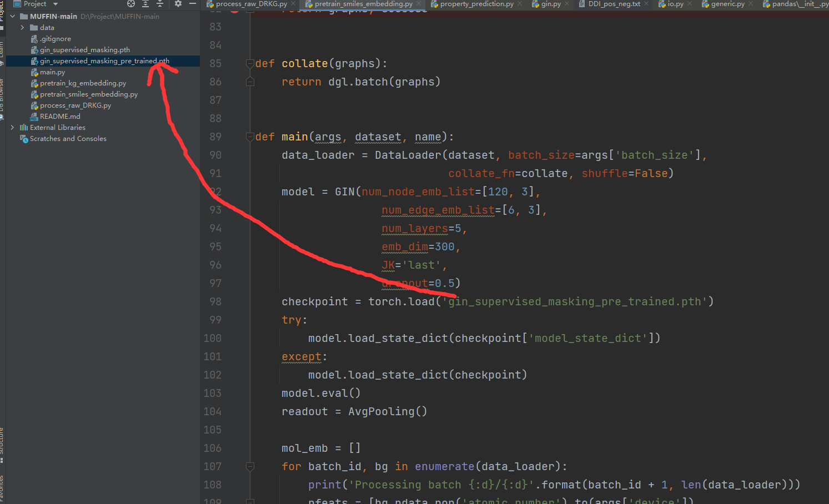Screen dimensions: 829x504
Task: Open Scratches and Consoles
Action: pos(67,138)
